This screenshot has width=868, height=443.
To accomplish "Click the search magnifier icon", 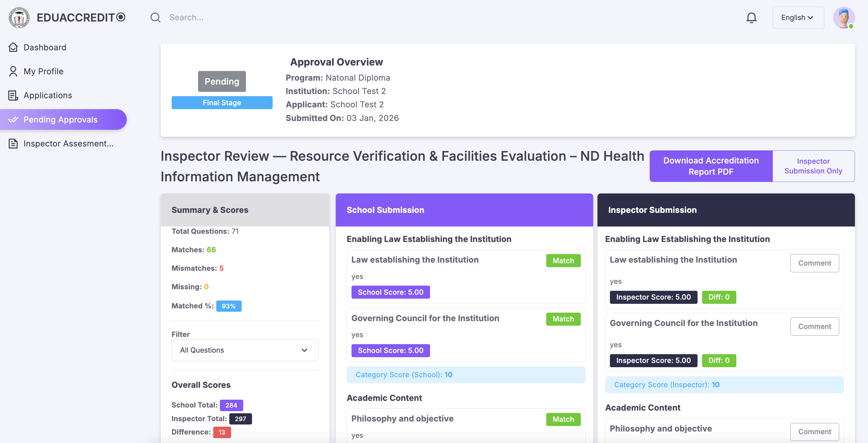I will tap(155, 18).
